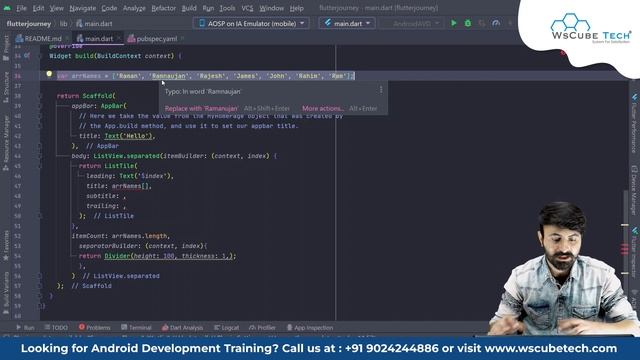The width and height of the screenshot is (640, 360).
Task: Open the TODO tool window
Action: click(56, 327)
